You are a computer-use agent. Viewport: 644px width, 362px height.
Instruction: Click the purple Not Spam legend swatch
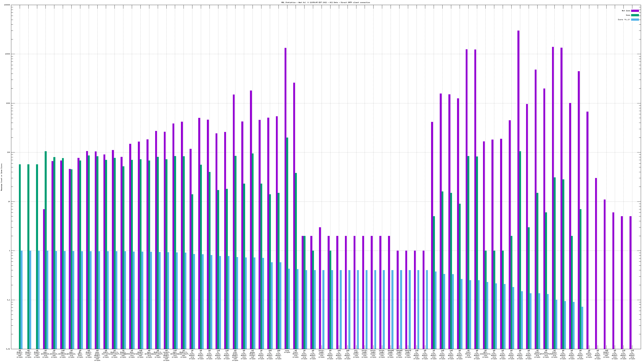tap(635, 11)
